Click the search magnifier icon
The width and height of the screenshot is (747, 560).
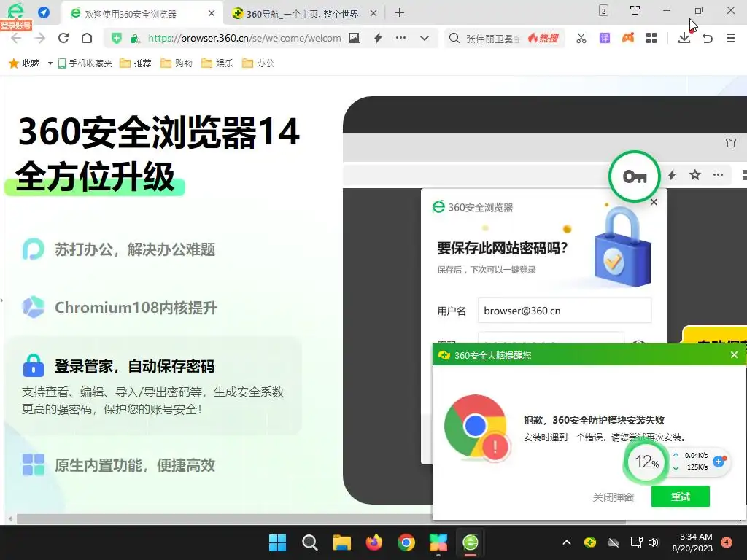[x=454, y=38]
